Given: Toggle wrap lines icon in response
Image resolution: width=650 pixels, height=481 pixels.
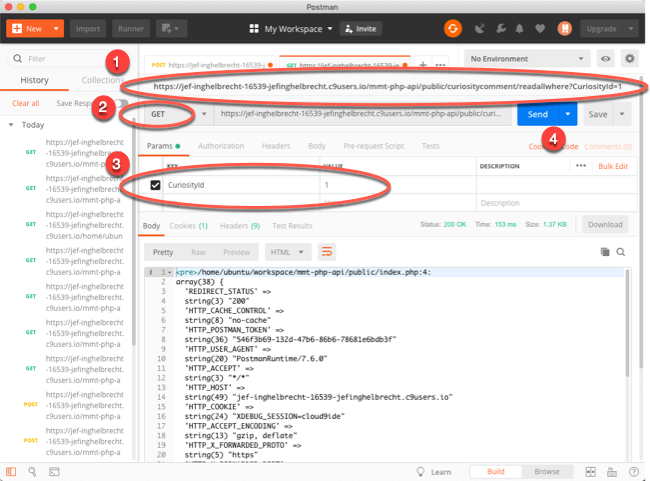Looking at the screenshot, I should [327, 252].
